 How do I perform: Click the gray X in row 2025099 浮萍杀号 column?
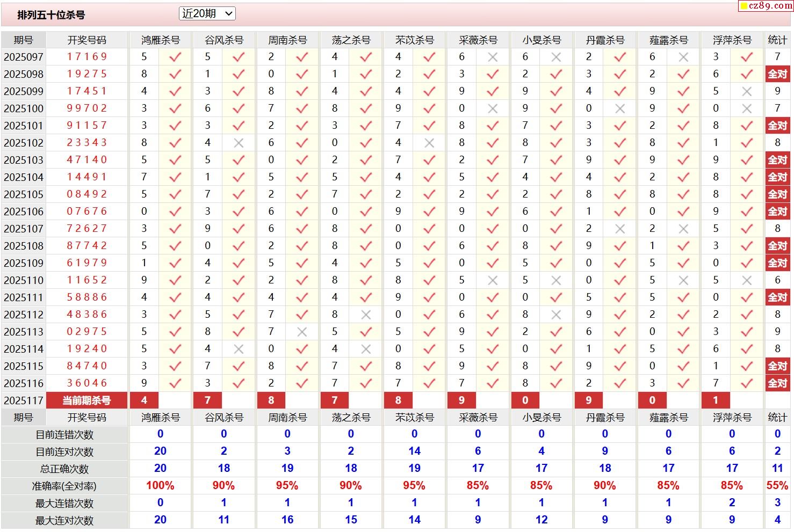coord(747,91)
